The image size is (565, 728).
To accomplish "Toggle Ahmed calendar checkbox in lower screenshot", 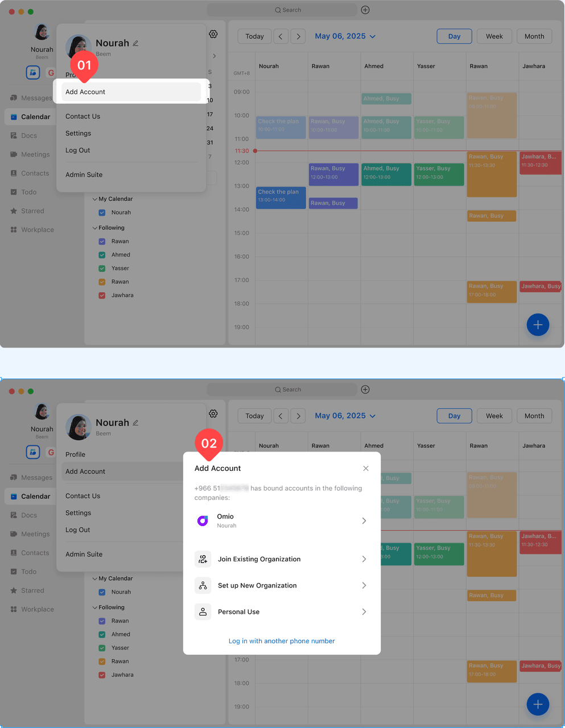I will point(102,635).
